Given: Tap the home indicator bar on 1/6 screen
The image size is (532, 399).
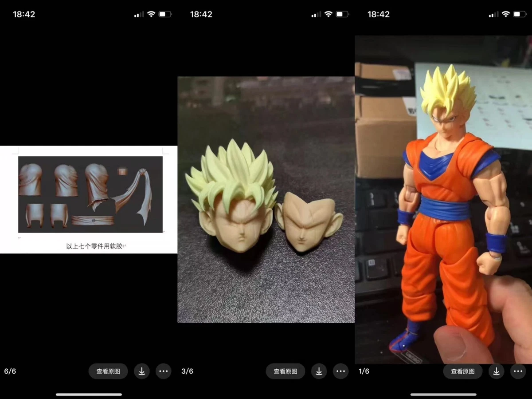Looking at the screenshot, I should point(443,394).
